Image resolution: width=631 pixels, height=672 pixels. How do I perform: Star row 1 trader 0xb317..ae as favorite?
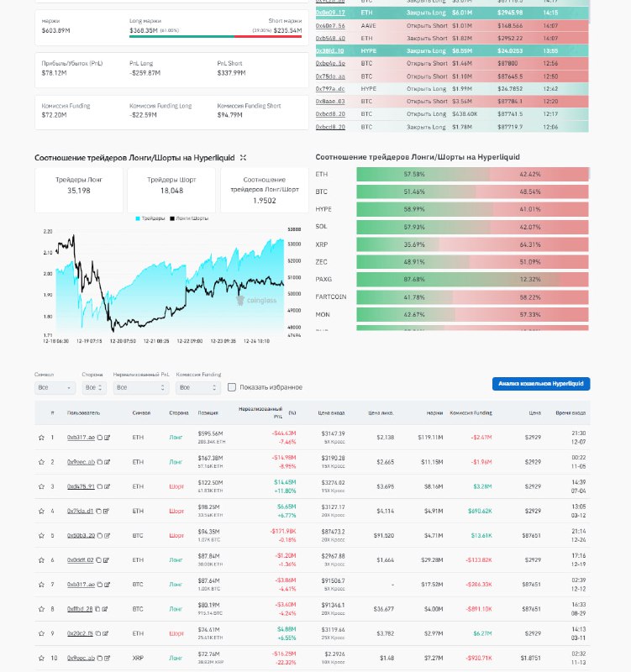coord(40,438)
